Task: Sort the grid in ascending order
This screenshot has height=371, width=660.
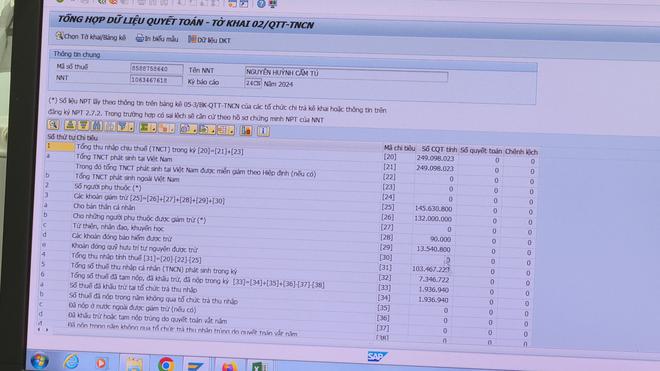Action: 70,125
